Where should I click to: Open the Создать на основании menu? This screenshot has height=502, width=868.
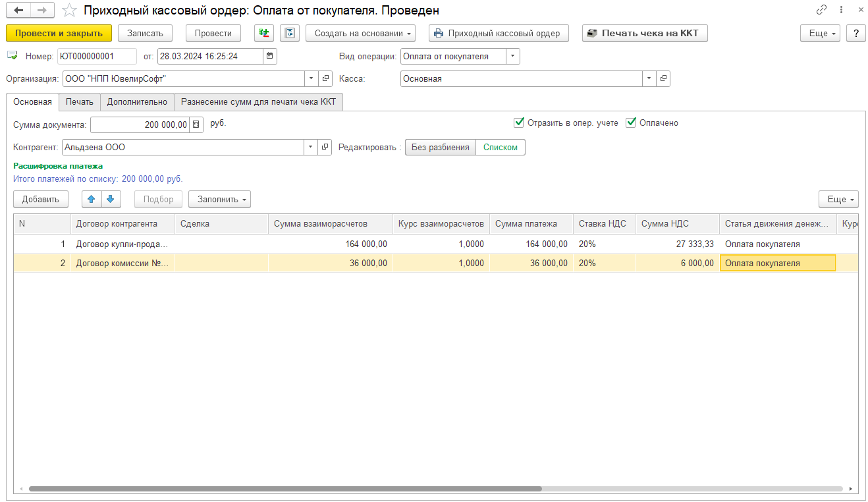(x=360, y=33)
